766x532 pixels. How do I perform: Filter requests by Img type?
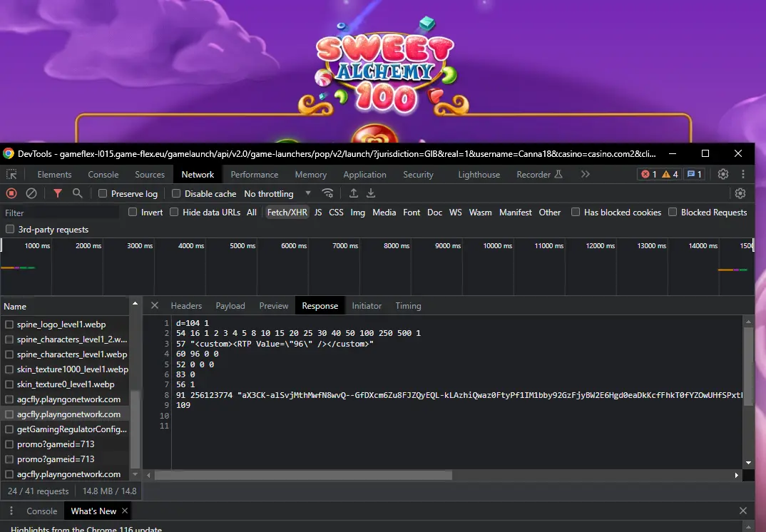click(x=357, y=213)
